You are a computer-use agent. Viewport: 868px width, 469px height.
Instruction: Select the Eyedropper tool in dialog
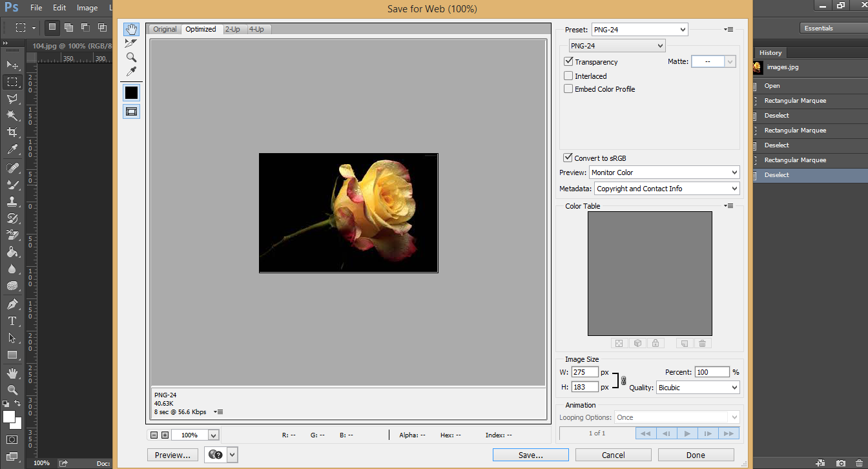click(131, 71)
